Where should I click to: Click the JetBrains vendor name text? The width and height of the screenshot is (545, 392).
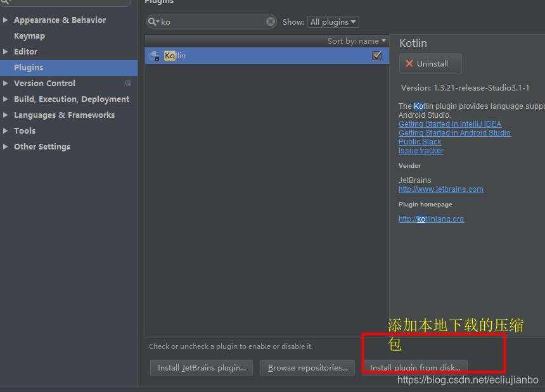[414, 180]
